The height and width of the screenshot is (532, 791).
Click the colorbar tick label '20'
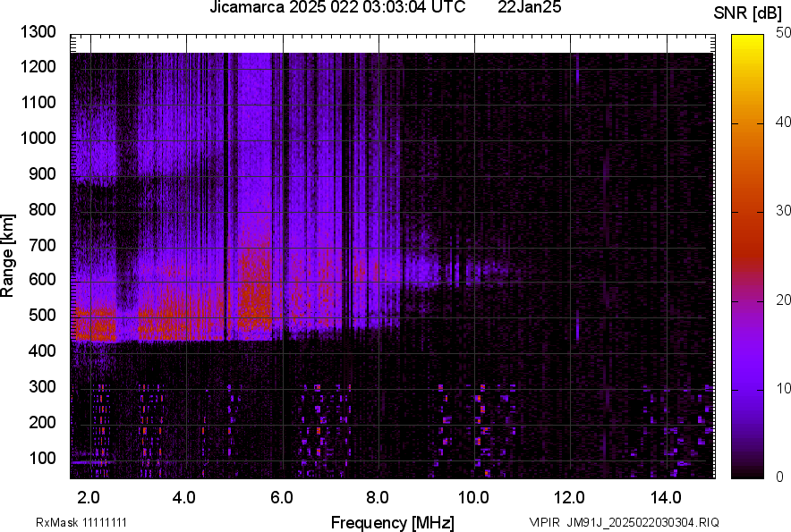click(784, 300)
